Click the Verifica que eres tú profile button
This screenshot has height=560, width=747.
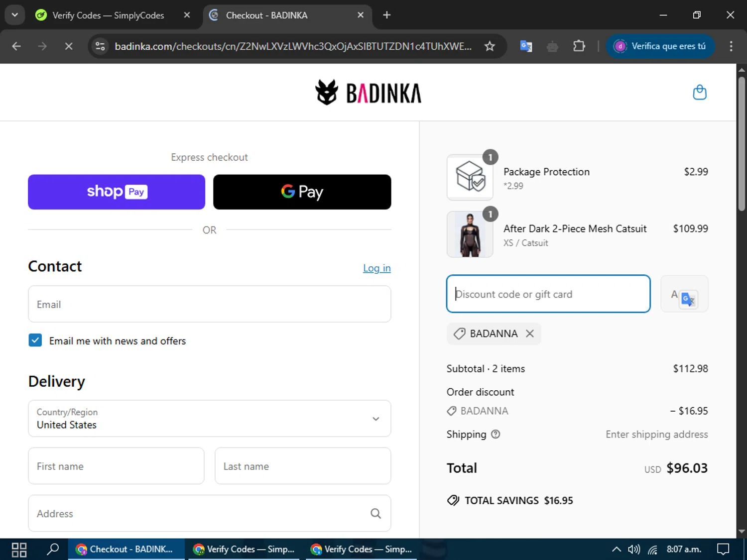tap(660, 46)
